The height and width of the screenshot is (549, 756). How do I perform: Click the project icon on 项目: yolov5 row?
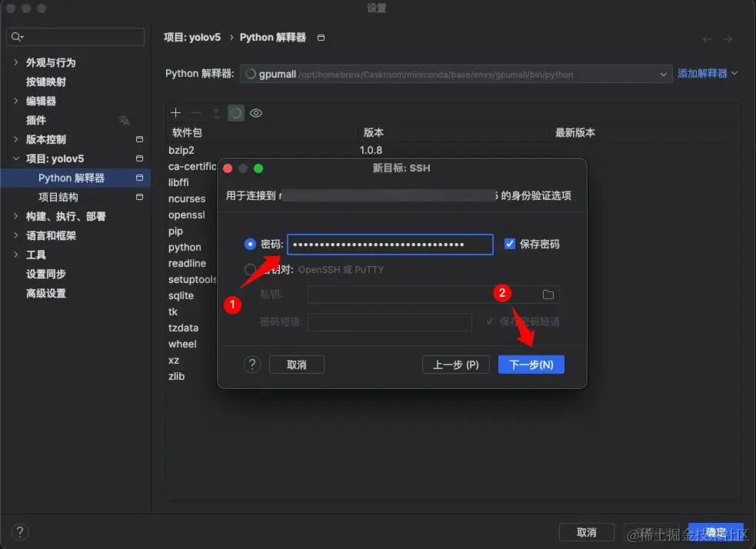pos(139,158)
